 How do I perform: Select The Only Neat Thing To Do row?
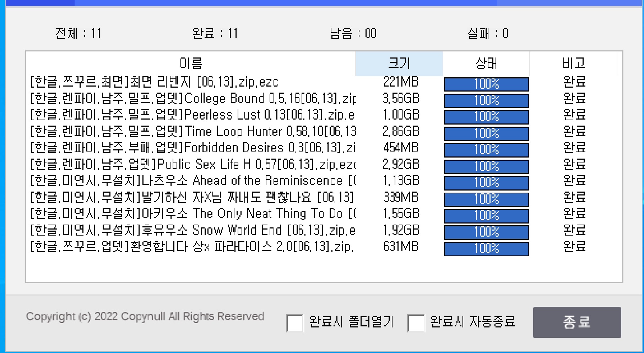[x=193, y=214]
